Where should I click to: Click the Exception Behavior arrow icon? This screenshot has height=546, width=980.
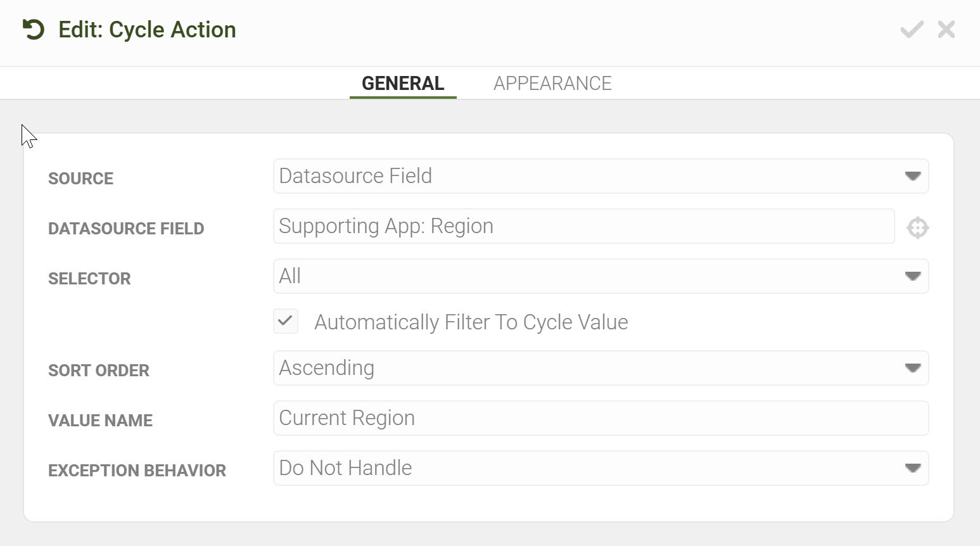coord(913,468)
